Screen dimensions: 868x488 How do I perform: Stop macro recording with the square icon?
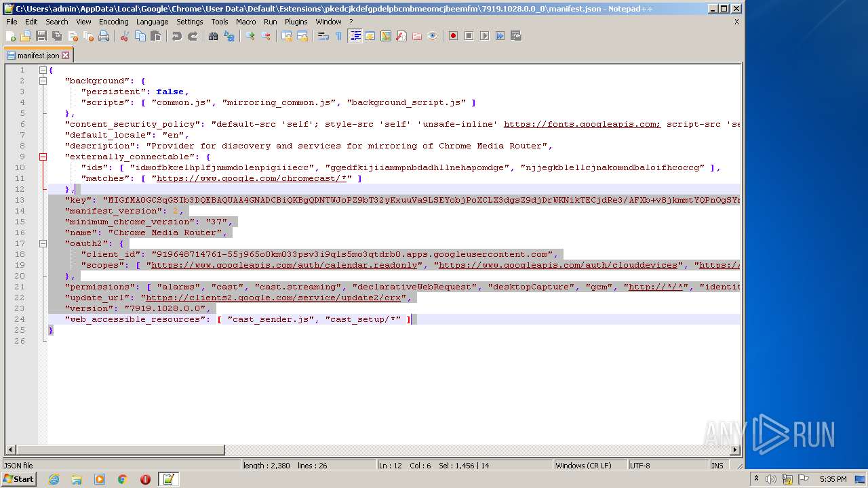coord(469,36)
